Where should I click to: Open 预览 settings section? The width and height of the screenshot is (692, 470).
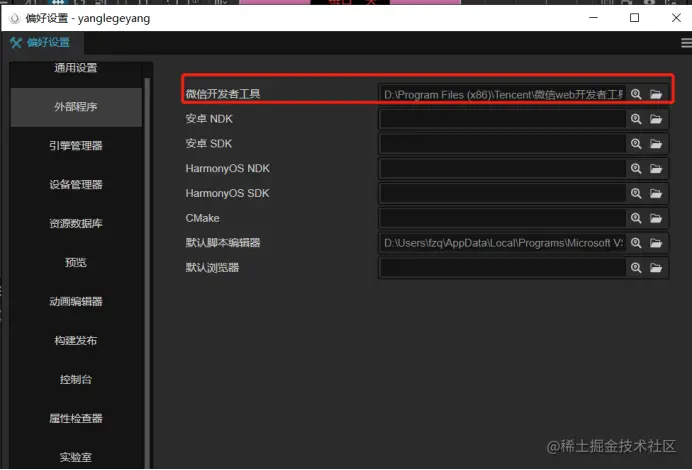tap(76, 263)
